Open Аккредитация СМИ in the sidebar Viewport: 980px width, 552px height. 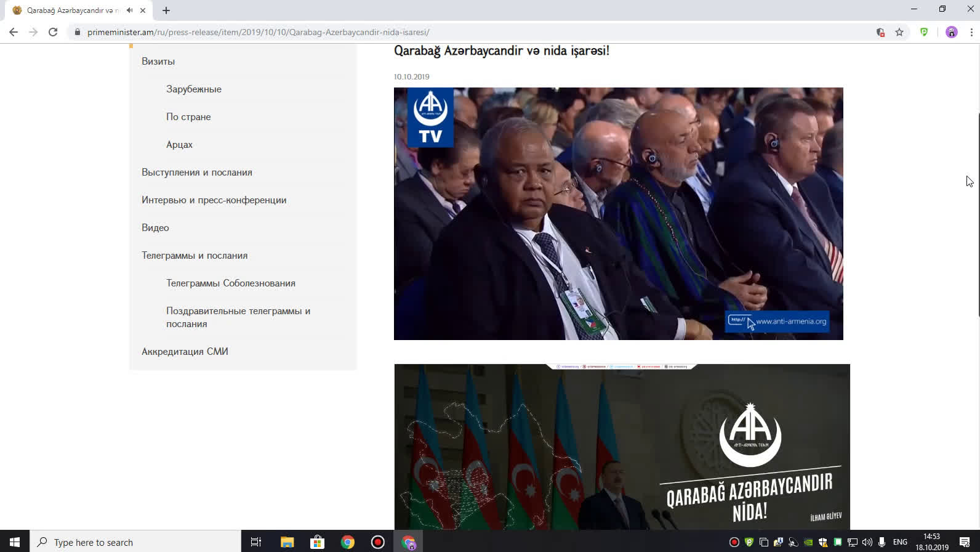pyautogui.click(x=185, y=351)
